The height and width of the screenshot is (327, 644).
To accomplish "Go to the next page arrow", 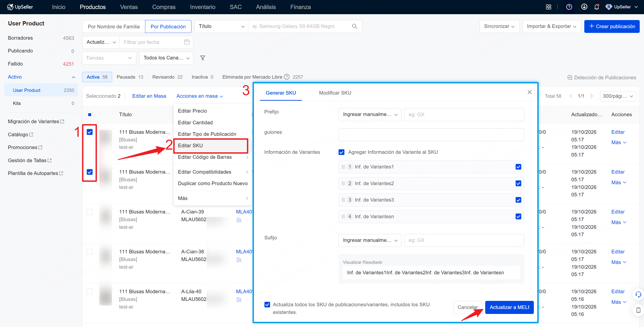I will [591, 96].
